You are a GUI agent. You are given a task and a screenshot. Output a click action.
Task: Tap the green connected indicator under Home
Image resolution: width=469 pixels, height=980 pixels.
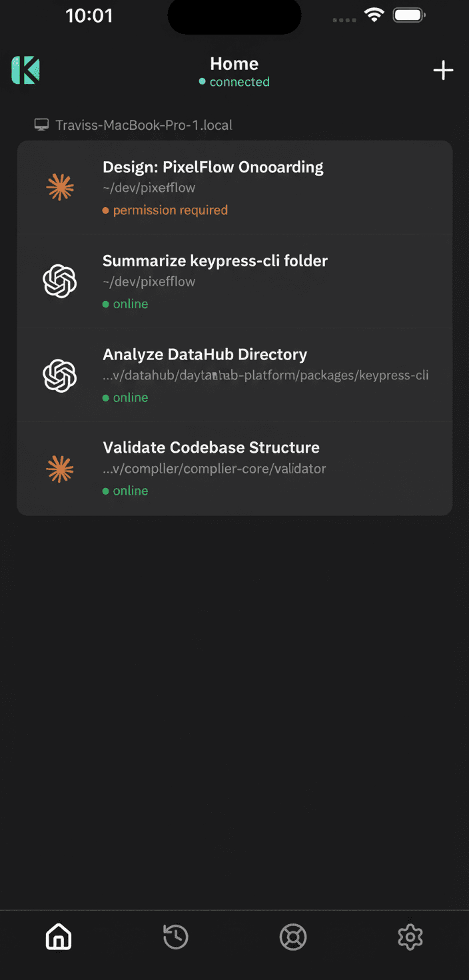pos(202,81)
